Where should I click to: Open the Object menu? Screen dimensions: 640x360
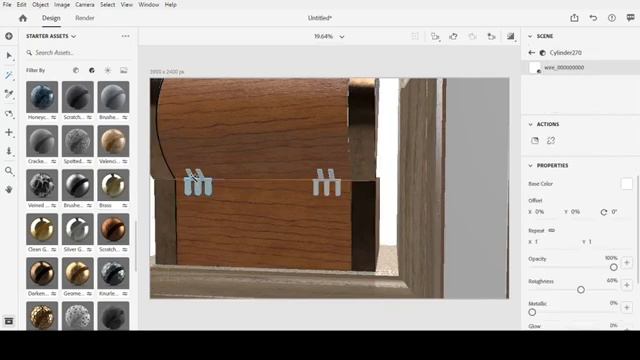(x=40, y=5)
